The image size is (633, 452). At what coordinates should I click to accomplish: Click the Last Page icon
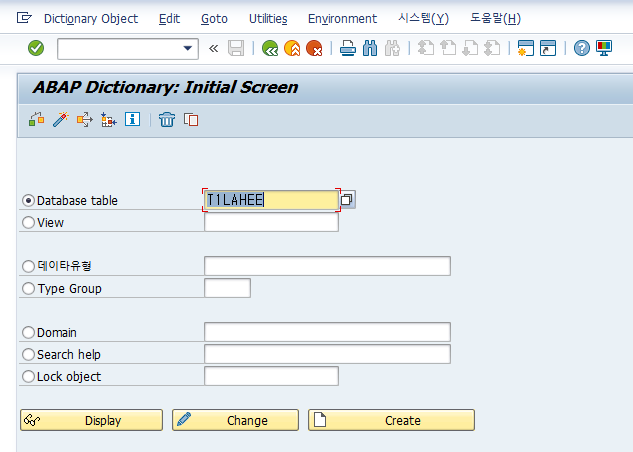tap(492, 48)
